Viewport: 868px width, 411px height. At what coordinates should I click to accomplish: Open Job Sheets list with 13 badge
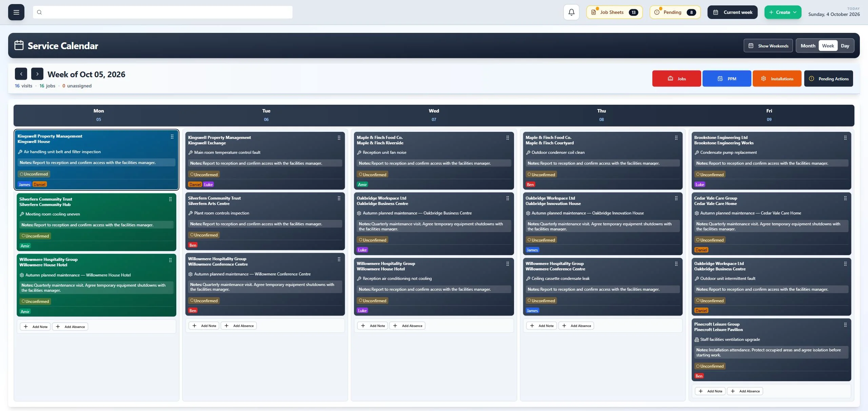pyautogui.click(x=614, y=12)
